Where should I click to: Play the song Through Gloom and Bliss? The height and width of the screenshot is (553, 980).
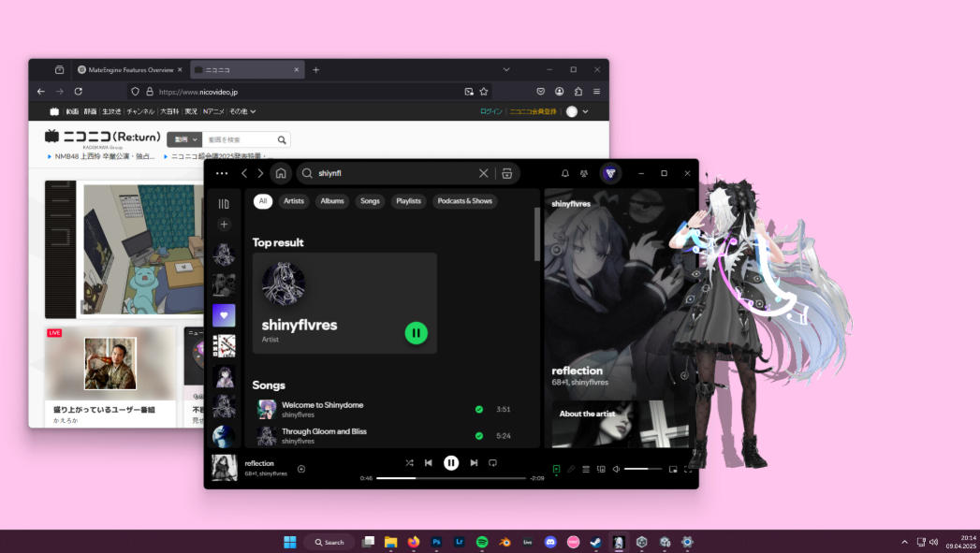324,431
